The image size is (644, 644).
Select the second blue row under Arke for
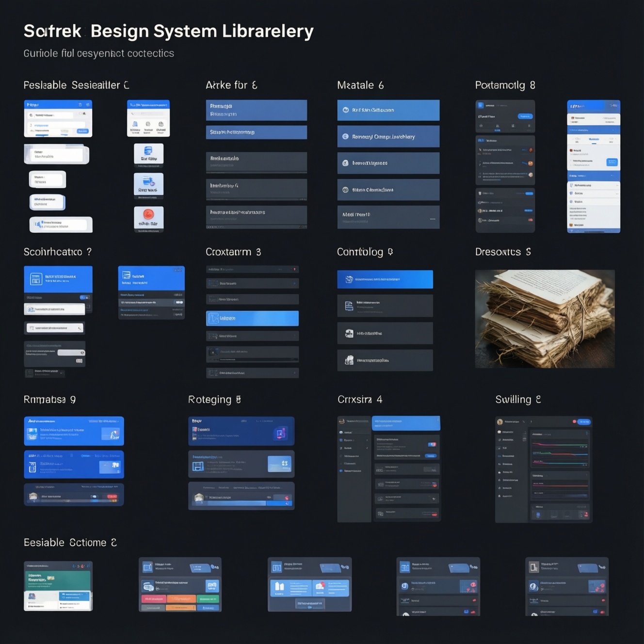point(257,132)
